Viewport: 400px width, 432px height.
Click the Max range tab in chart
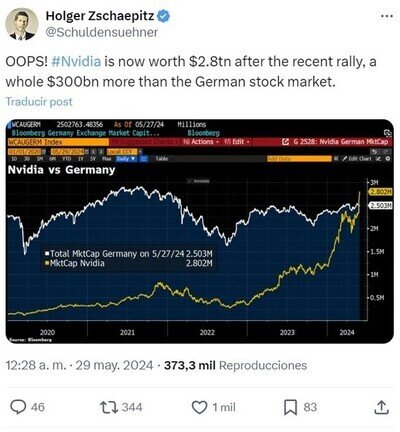pyautogui.click(x=107, y=159)
